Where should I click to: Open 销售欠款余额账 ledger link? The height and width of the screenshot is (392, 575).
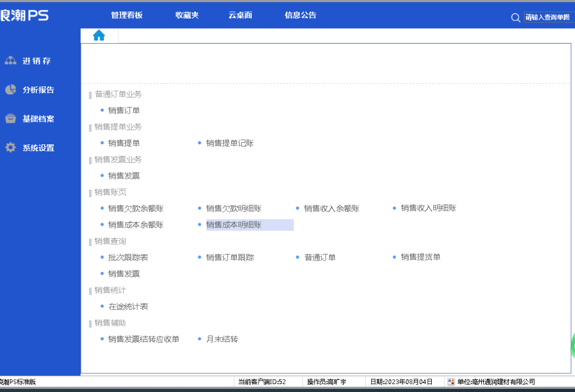135,208
